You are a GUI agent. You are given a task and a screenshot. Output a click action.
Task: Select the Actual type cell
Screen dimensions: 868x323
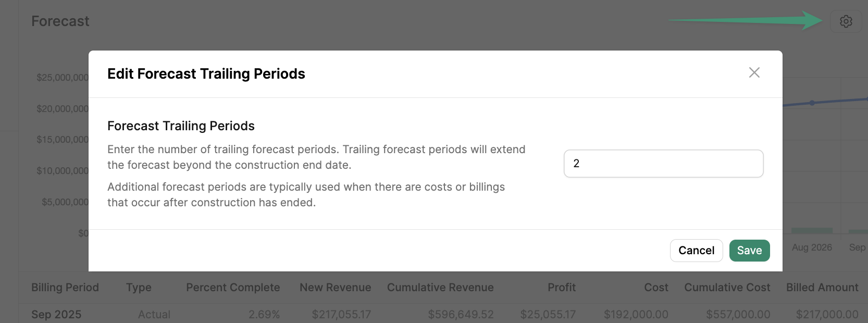154,315
